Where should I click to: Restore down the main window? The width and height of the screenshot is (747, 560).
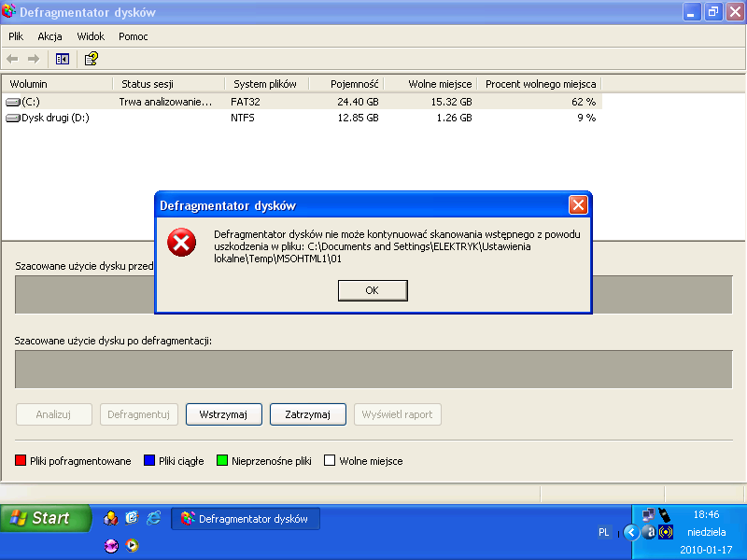[713, 12]
